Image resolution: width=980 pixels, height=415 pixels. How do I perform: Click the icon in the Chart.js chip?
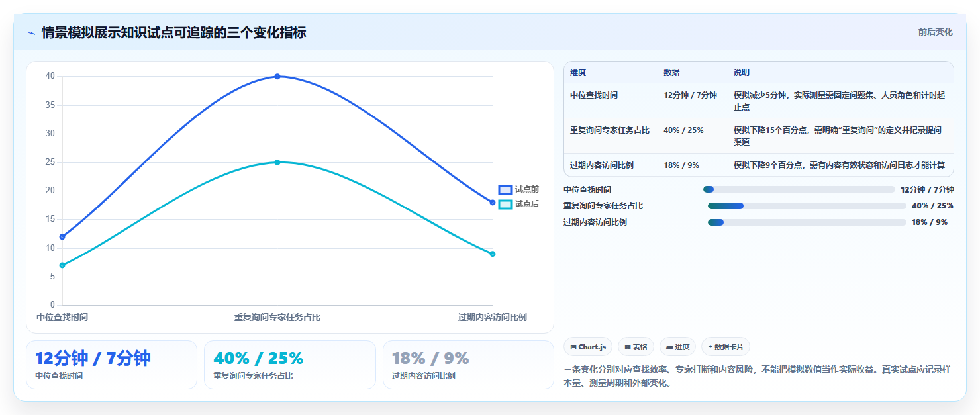pos(573,347)
